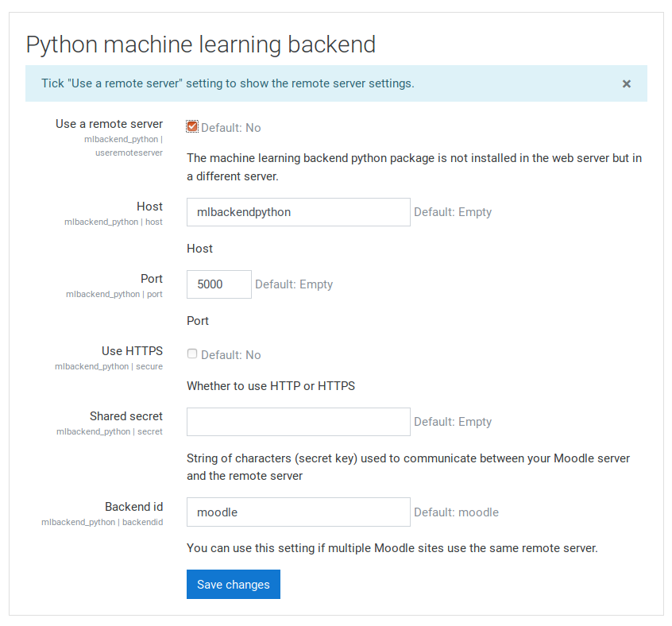Focus the Host field containing mlbackendpython
The image size is (672, 626).
[299, 212]
